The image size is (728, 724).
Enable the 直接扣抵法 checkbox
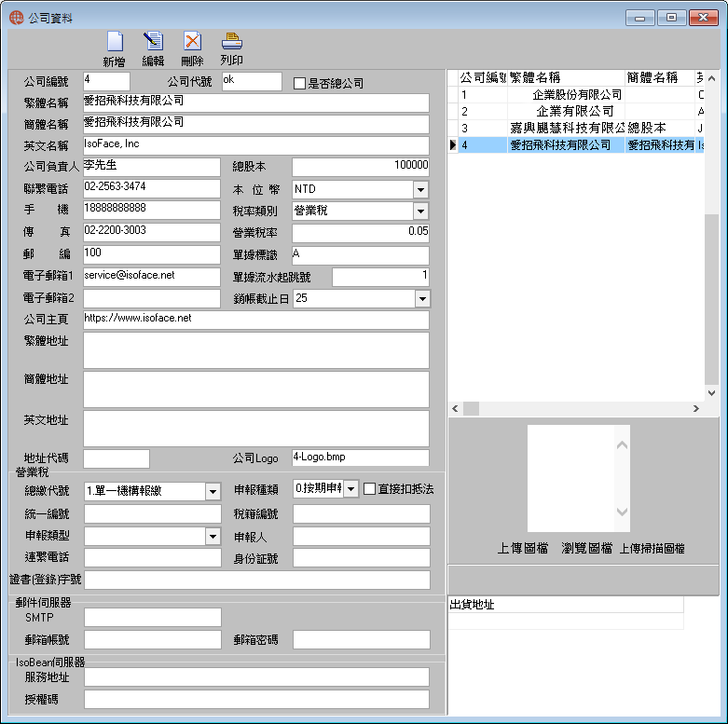click(x=369, y=488)
